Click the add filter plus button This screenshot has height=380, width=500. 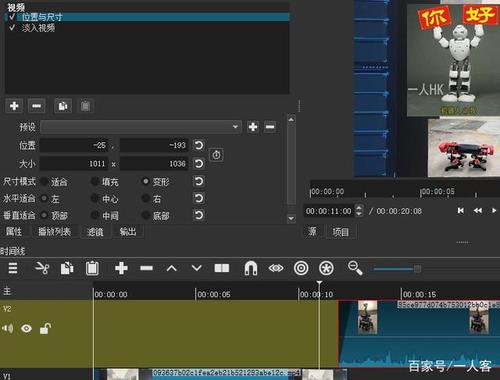point(14,106)
